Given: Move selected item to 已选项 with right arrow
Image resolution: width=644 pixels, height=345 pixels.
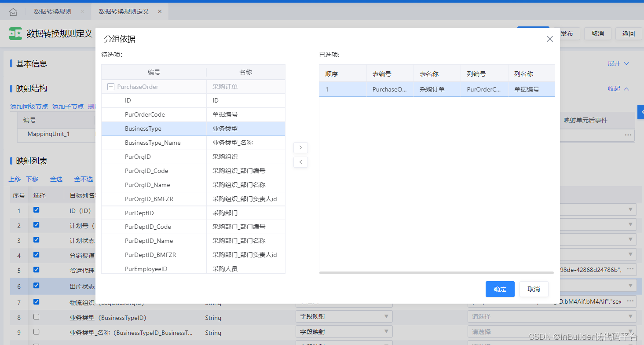Looking at the screenshot, I should coord(300,147).
